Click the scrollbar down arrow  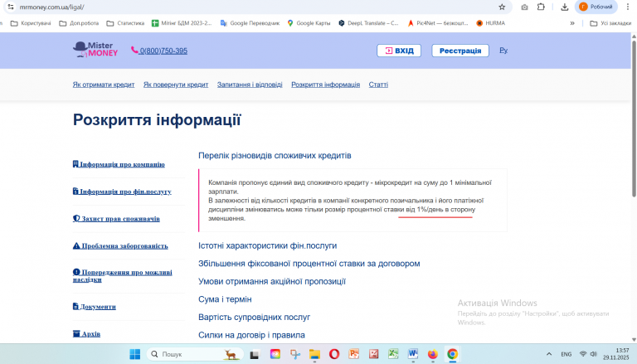634,340
